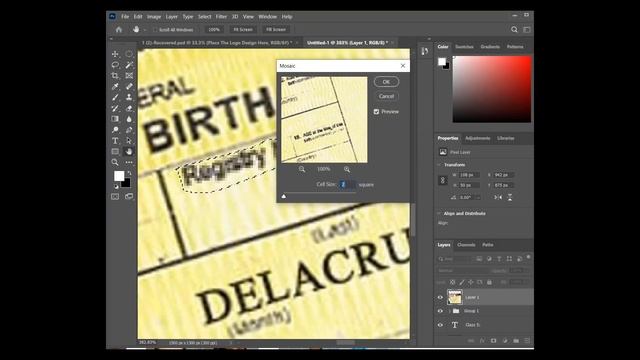Lock transparent pixels in Layers panel
Viewport: 640px width, 360px height.
click(x=453, y=282)
